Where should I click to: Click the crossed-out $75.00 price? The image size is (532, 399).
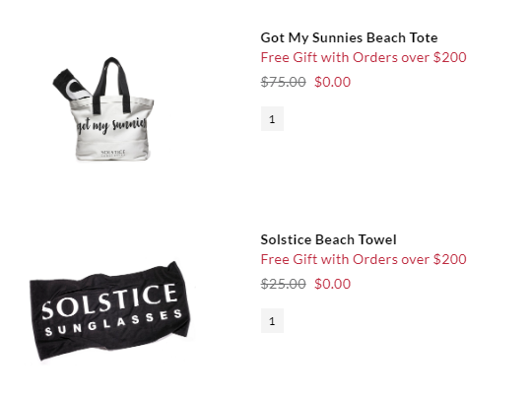pos(284,82)
